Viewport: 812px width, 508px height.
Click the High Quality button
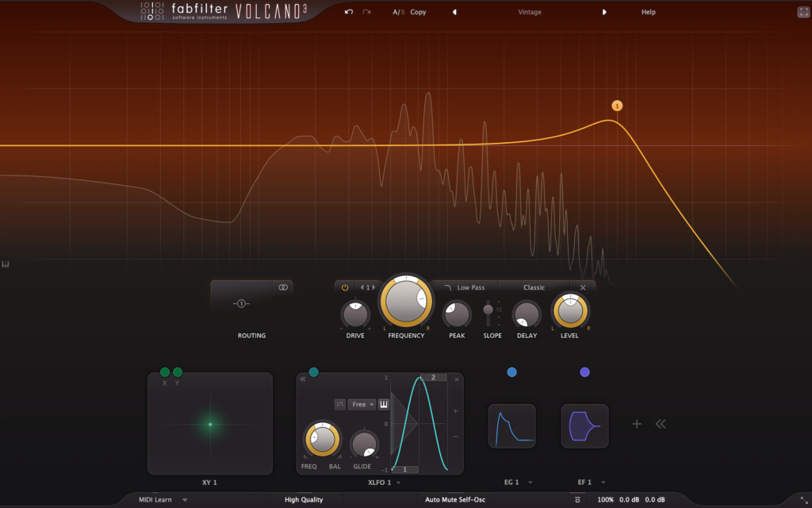(304, 499)
